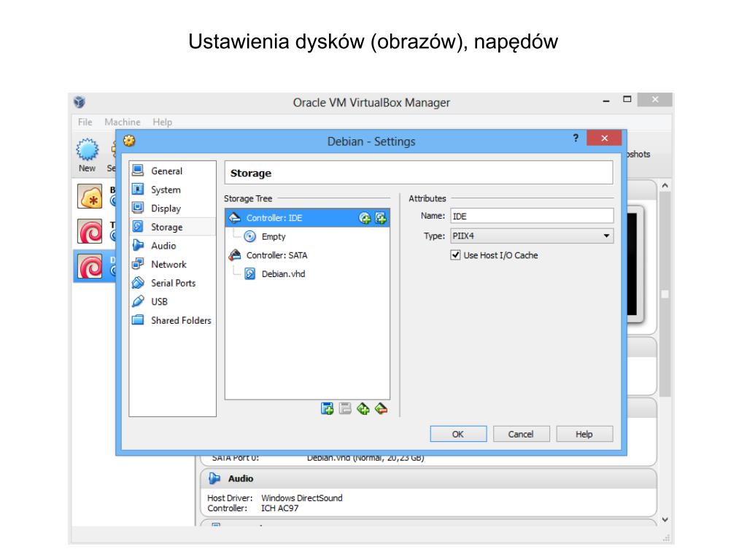Click the USB plug icon in sidebar
The image size is (747, 560).
tap(138, 301)
